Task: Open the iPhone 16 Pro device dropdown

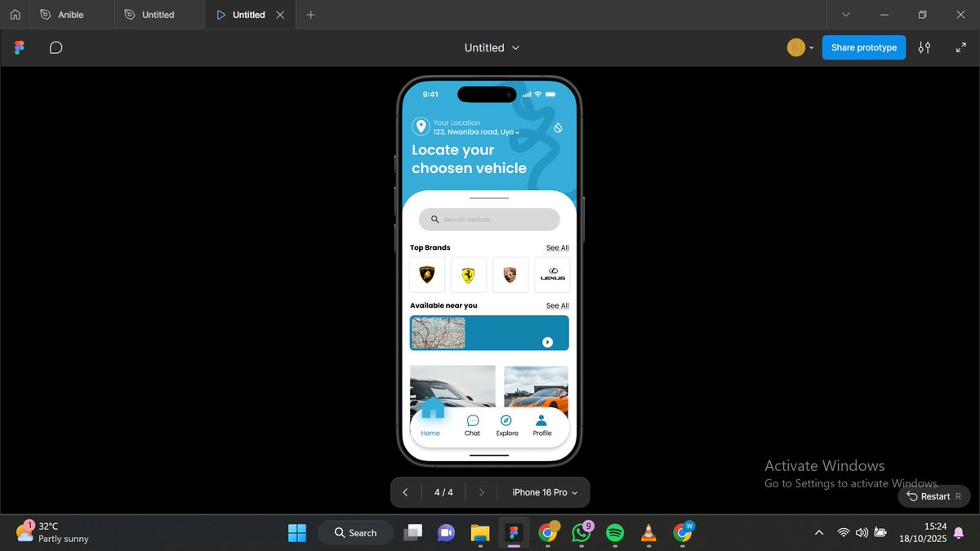Action: 545,492
